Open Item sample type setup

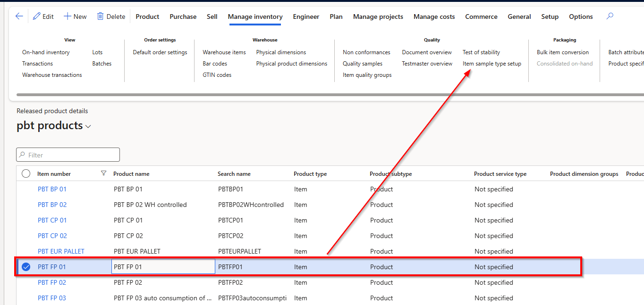pos(491,64)
